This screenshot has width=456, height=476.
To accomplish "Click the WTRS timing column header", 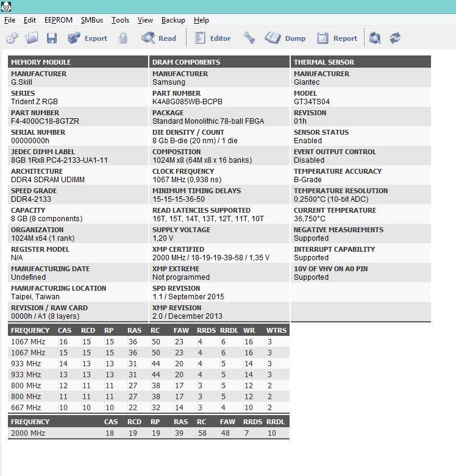I will click(x=276, y=330).
